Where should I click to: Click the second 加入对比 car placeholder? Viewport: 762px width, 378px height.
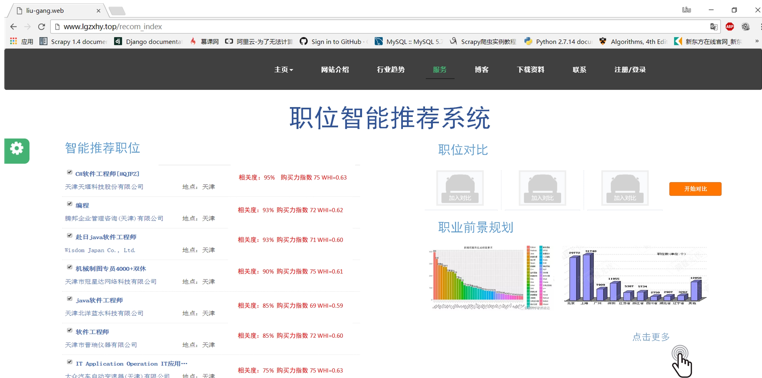[542, 187]
